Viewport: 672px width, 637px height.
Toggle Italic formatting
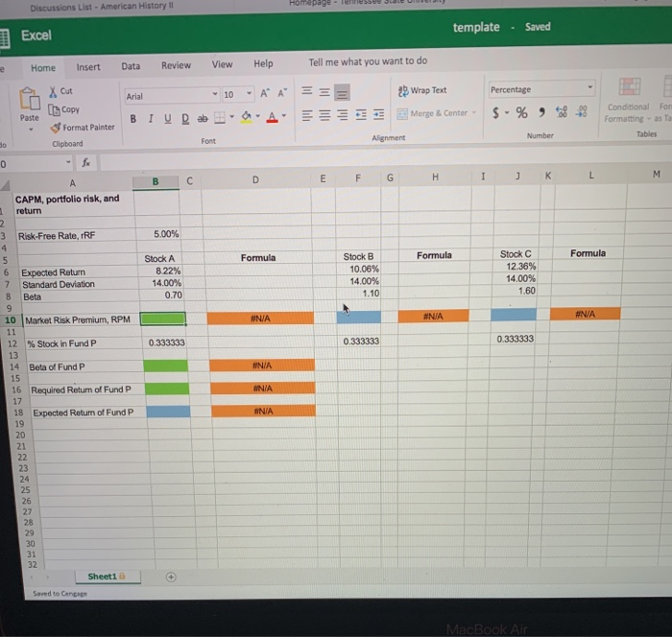coord(151,119)
